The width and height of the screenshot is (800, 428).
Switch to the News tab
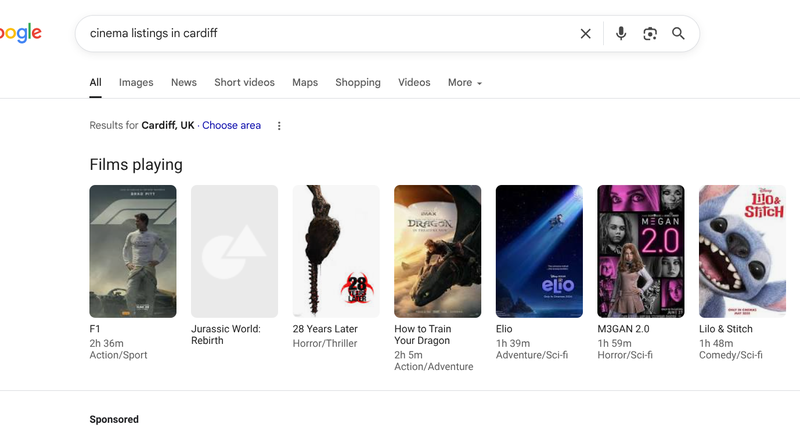(x=184, y=83)
